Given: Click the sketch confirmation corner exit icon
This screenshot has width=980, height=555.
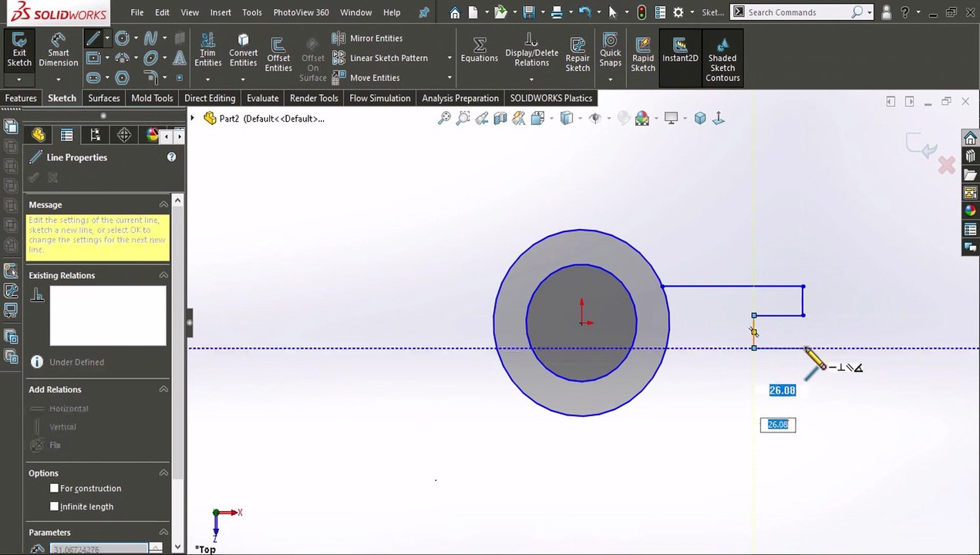Looking at the screenshot, I should [921, 146].
